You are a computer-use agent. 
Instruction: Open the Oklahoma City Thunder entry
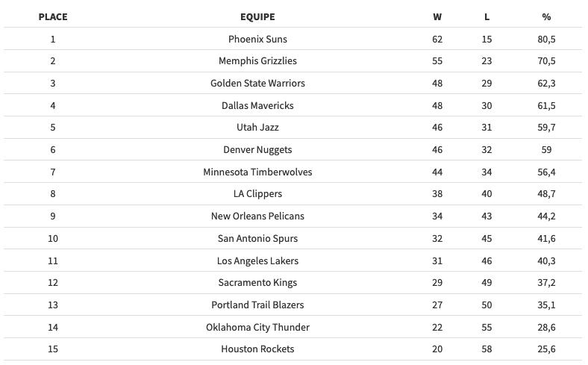pyautogui.click(x=257, y=327)
